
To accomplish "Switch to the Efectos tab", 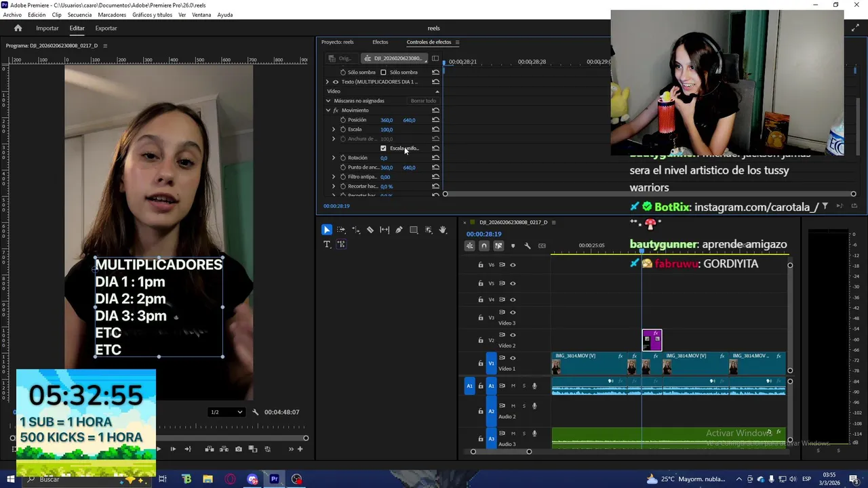I will click(380, 42).
